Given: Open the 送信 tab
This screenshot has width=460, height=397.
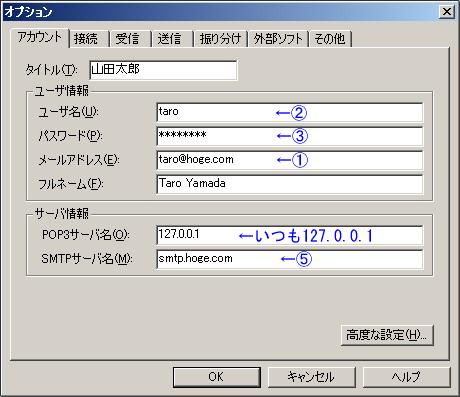Looking at the screenshot, I should [x=172, y=39].
